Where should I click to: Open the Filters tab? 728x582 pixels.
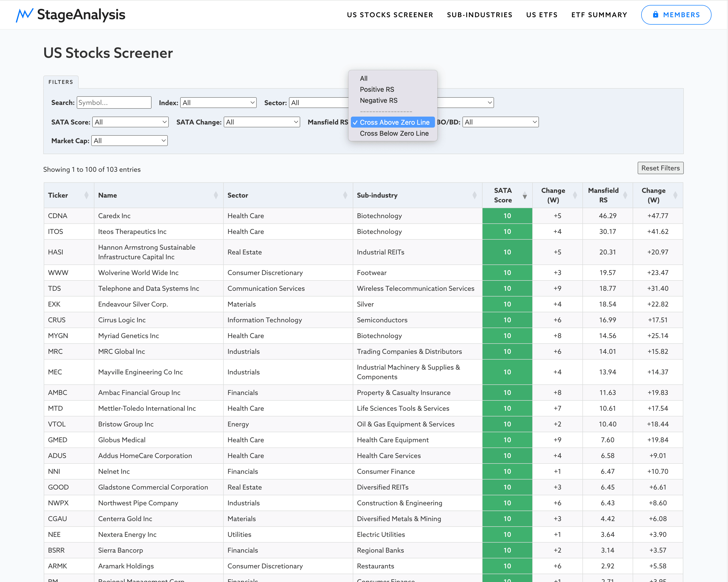click(x=61, y=82)
